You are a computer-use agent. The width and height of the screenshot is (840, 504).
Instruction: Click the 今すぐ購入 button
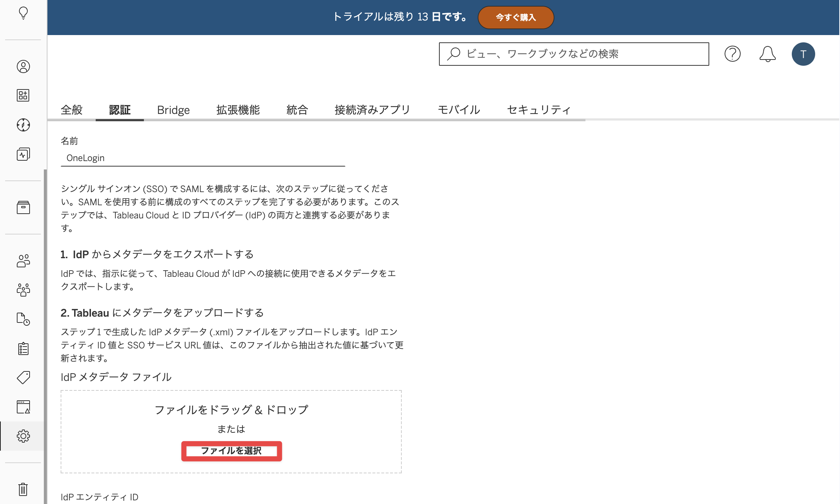(x=516, y=17)
